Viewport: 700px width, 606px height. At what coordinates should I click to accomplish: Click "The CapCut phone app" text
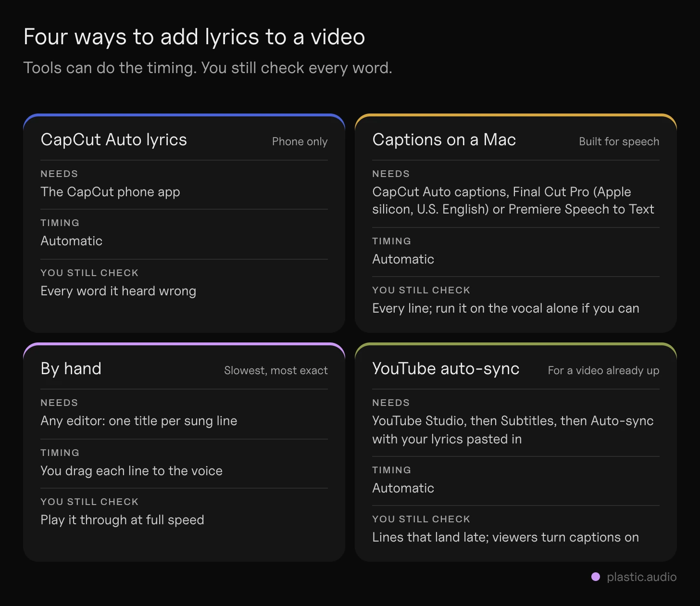coord(111,192)
